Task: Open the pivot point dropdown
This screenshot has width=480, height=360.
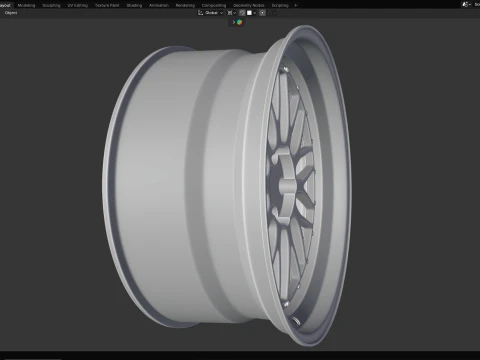Action: pyautogui.click(x=232, y=13)
